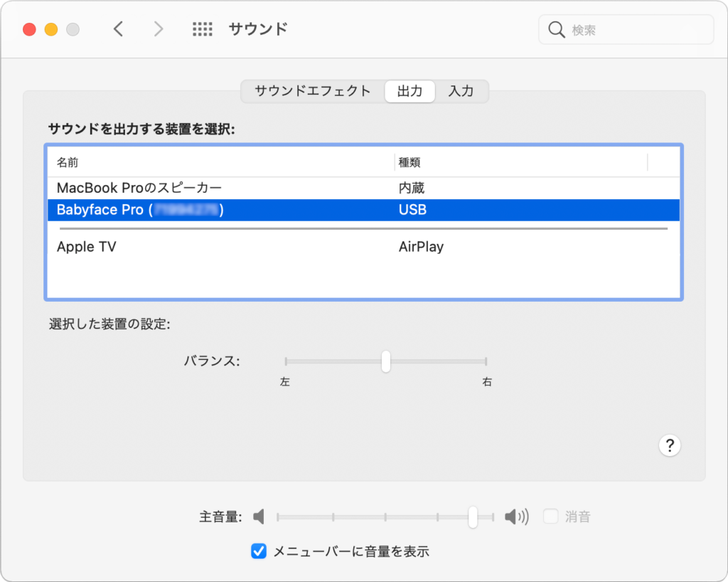Open help with the question mark button
The height and width of the screenshot is (582, 728).
[x=669, y=445]
